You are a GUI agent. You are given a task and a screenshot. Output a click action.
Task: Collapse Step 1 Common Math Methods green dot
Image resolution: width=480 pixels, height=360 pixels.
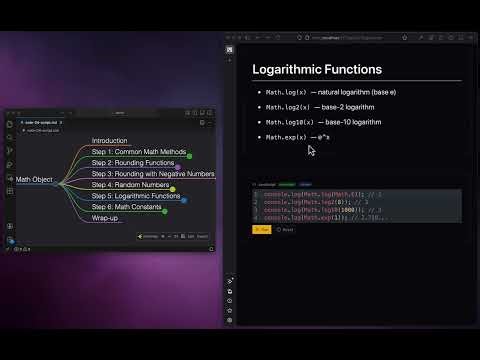tap(189, 156)
